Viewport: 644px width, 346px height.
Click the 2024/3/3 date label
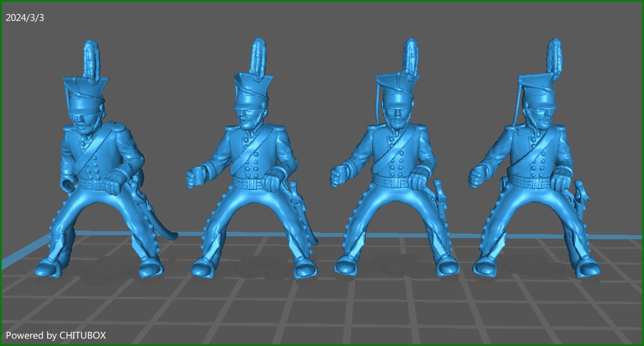pyautogui.click(x=25, y=18)
